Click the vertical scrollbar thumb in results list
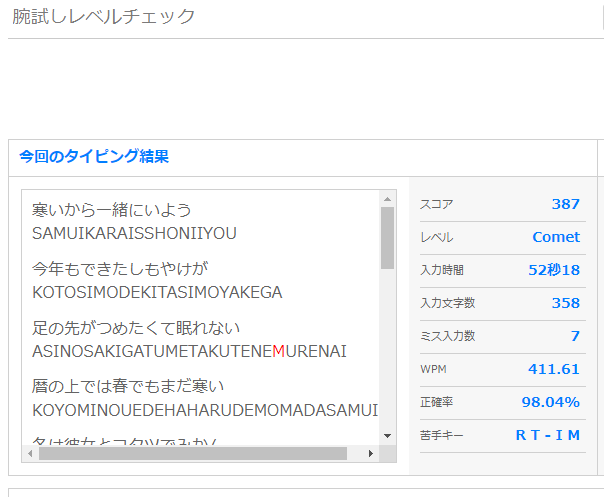This screenshot has width=604, height=497. (387, 238)
